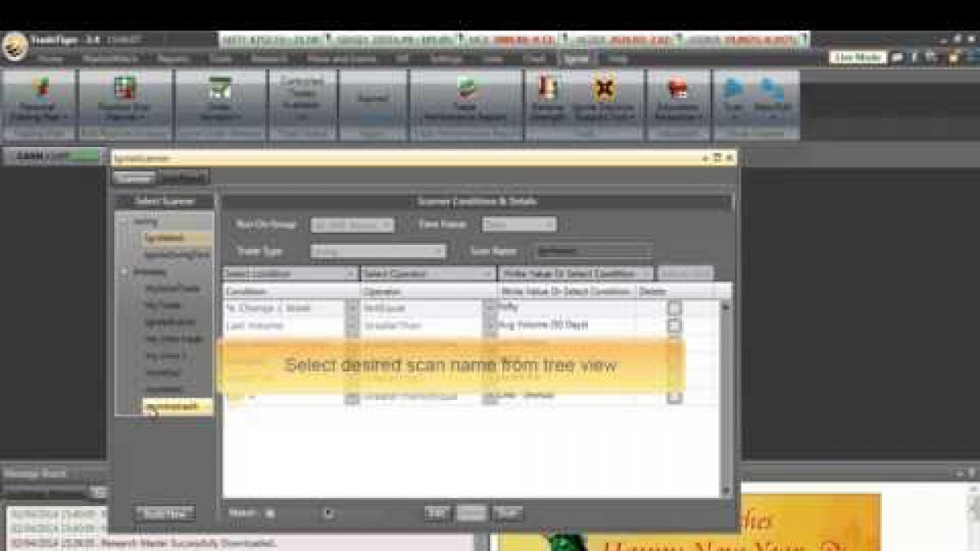This screenshot has width=980, height=551.
Task: Select the Swing node in the scanner tree
Action: 146,222
